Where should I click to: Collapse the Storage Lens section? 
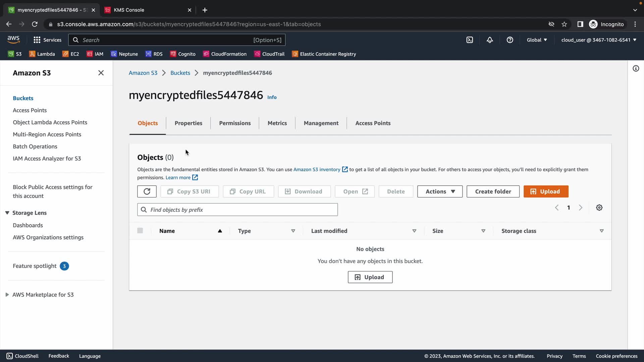7,213
